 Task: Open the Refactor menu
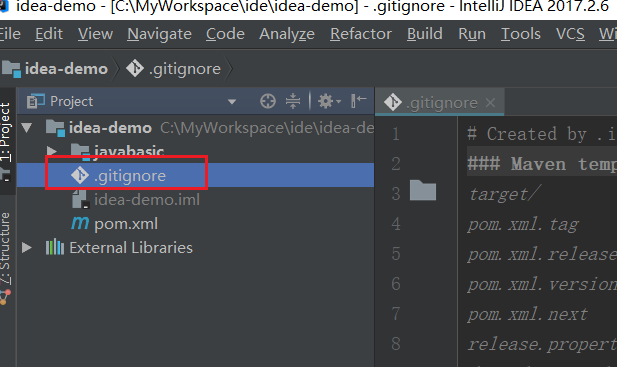pos(361,34)
